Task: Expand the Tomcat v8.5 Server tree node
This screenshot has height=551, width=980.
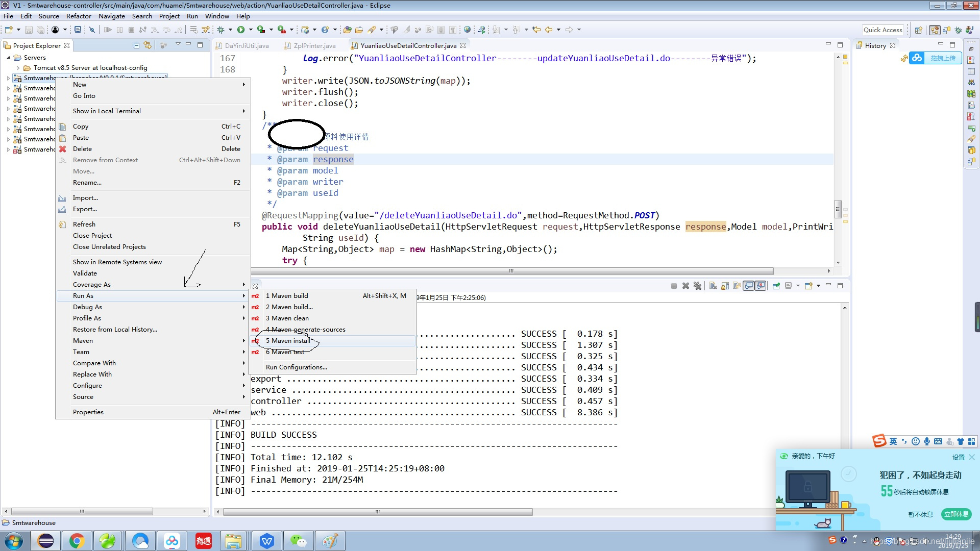Action: click(18, 68)
